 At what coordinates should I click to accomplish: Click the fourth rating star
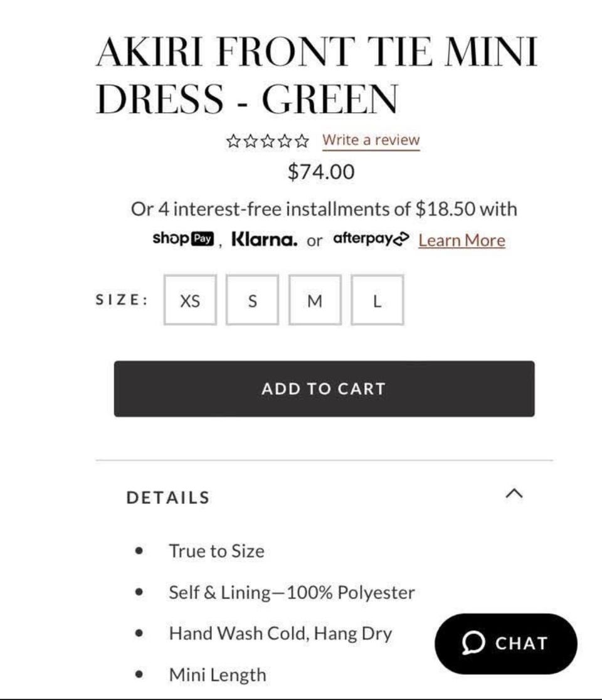pos(285,141)
